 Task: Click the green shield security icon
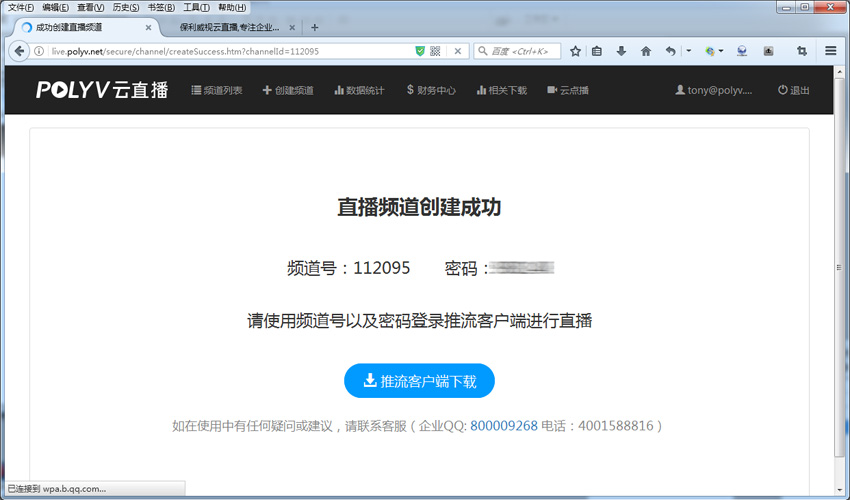(420, 51)
